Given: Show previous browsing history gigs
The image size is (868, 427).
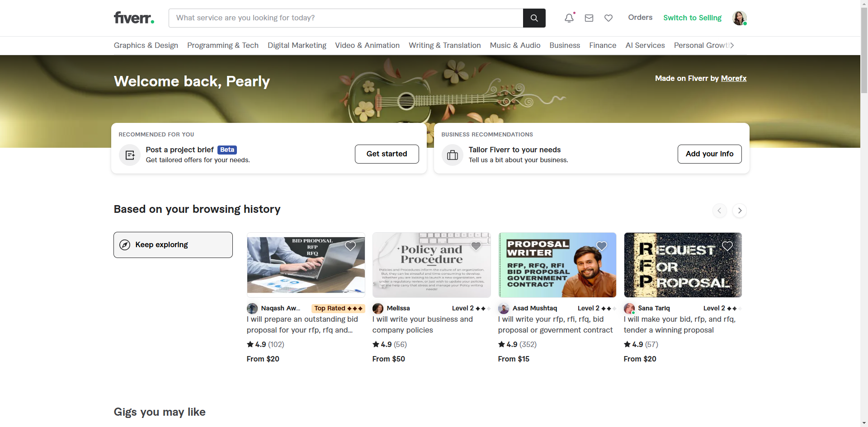Looking at the screenshot, I should click(719, 211).
